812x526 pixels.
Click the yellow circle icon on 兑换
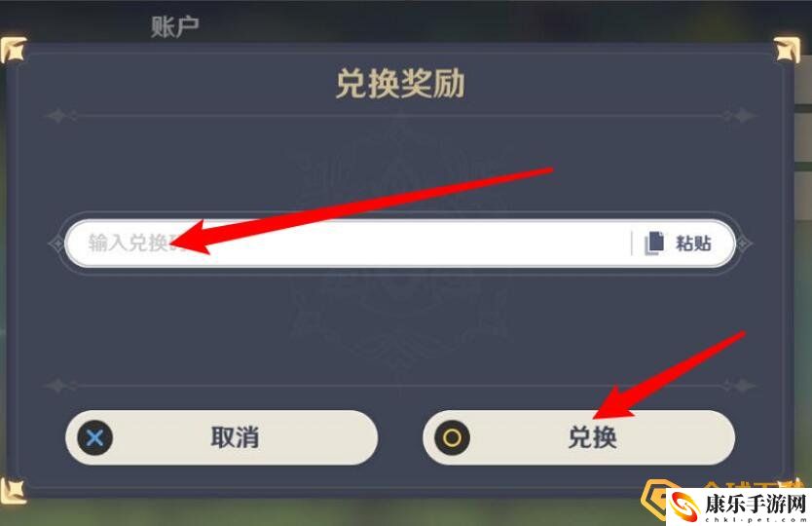click(452, 438)
